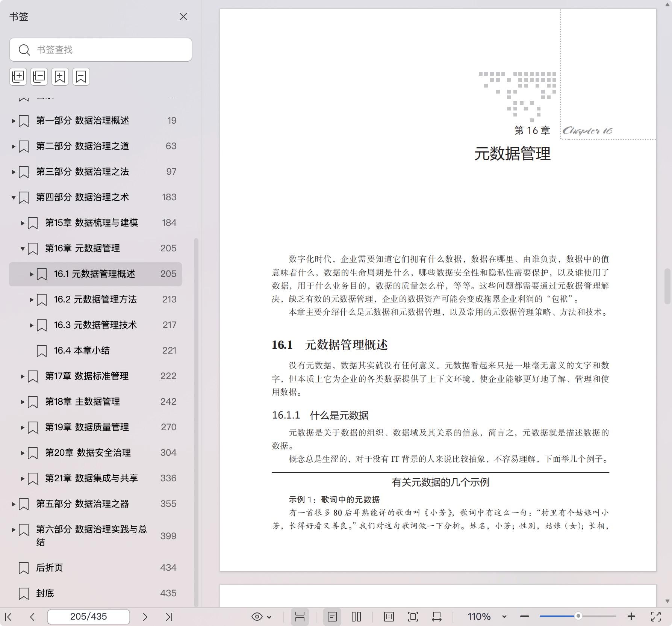Screen dimensions: 672x626
Task: Set actual size 1:1 zoom icon
Action: pyautogui.click(x=389, y=617)
